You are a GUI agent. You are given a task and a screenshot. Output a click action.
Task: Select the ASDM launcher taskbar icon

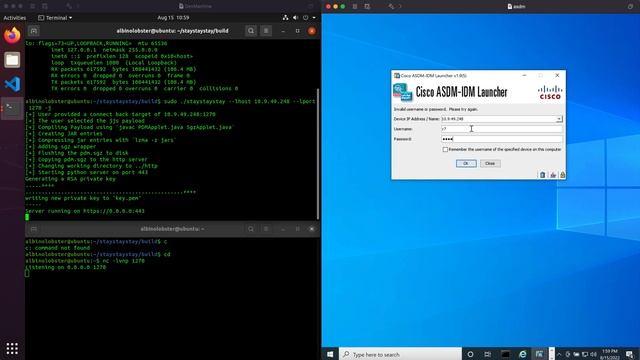[x=540, y=354]
